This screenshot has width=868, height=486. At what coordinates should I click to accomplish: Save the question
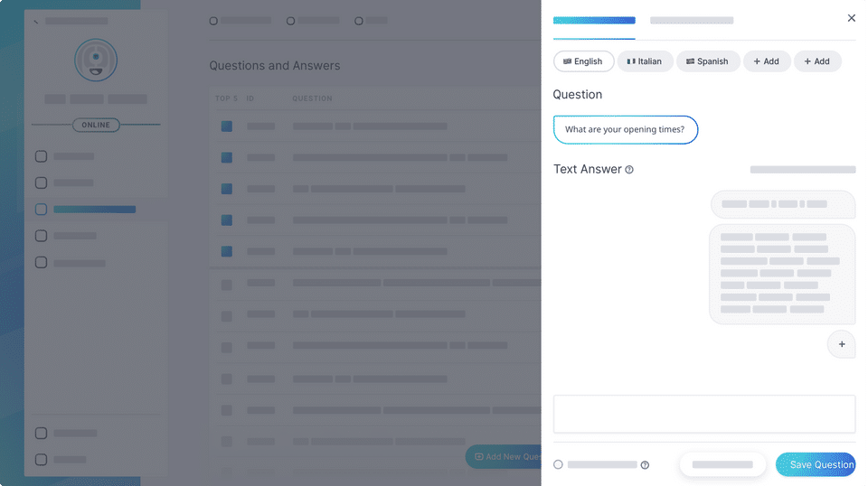816,464
